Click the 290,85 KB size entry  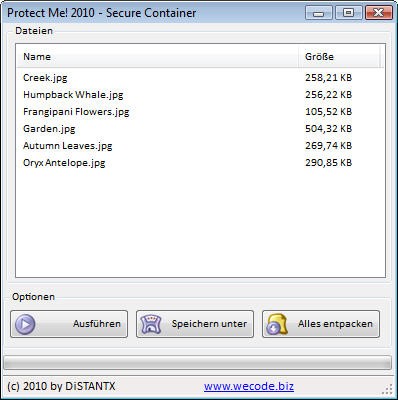(328, 163)
